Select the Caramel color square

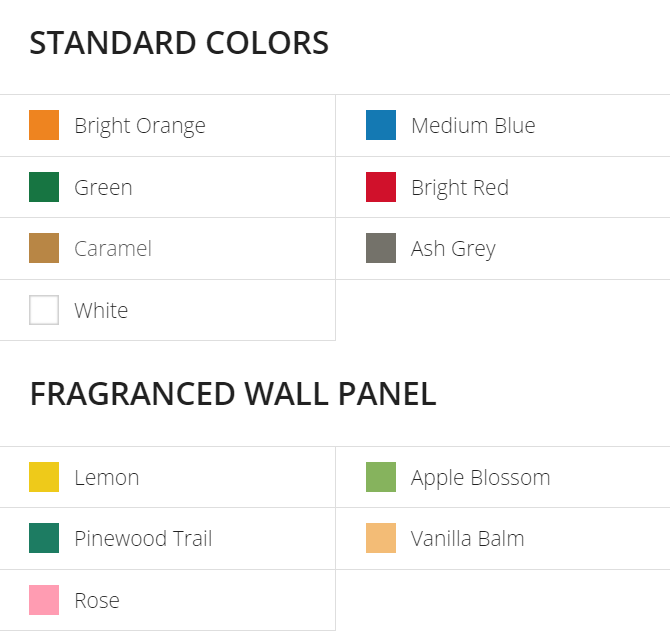coord(44,248)
